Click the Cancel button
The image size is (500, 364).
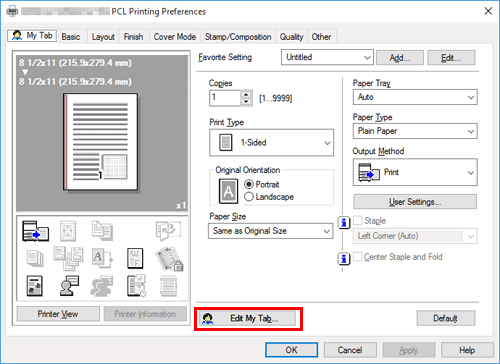(350, 350)
